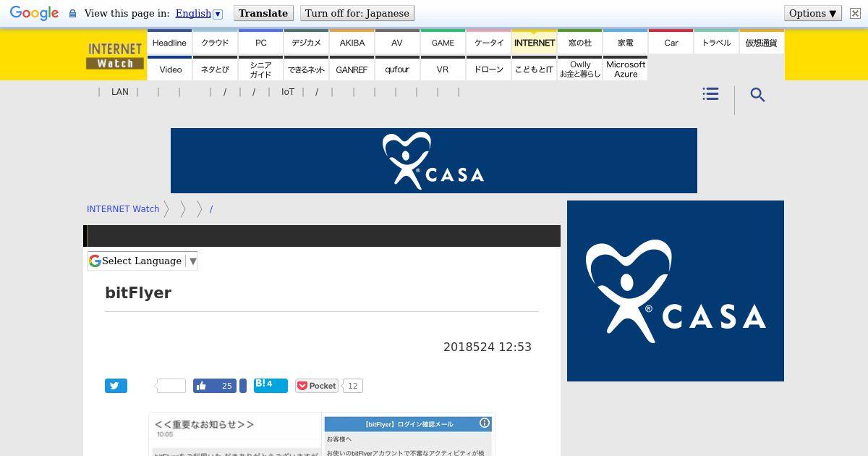Open the GANREF tab
This screenshot has height=456, width=868.
[352, 69]
